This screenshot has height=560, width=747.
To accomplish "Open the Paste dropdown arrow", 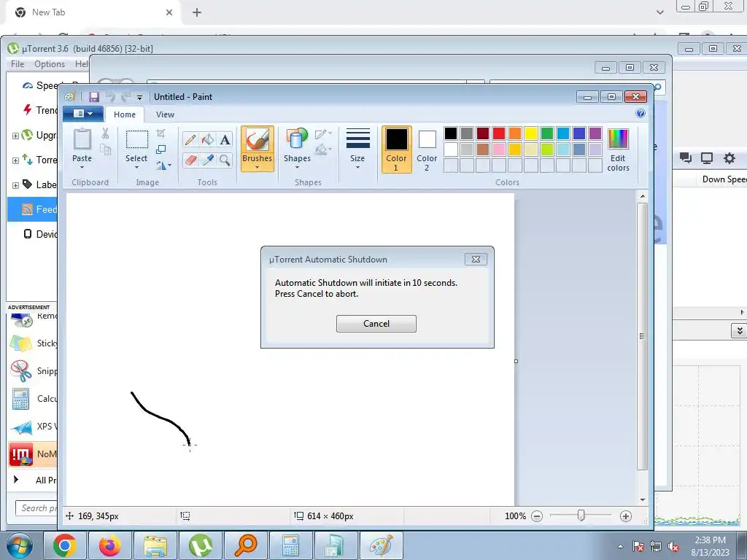I will pos(82,167).
